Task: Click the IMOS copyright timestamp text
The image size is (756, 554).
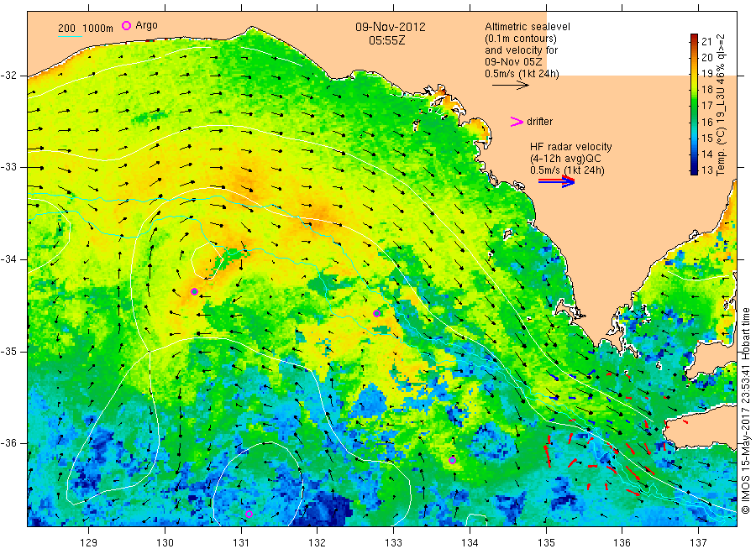Action: pos(746,410)
